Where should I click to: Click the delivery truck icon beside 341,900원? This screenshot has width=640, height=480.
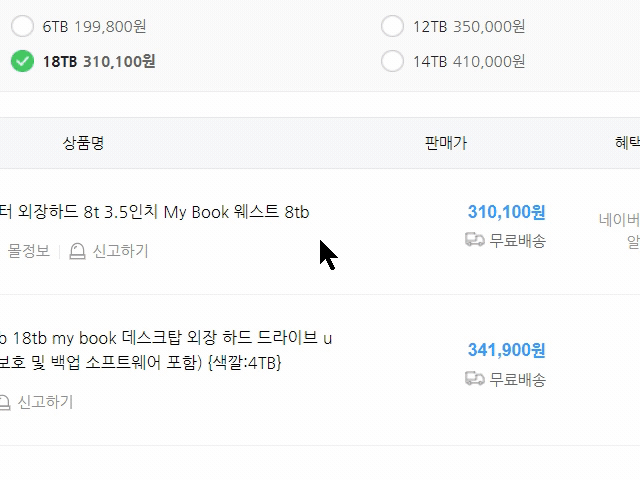[475, 379]
